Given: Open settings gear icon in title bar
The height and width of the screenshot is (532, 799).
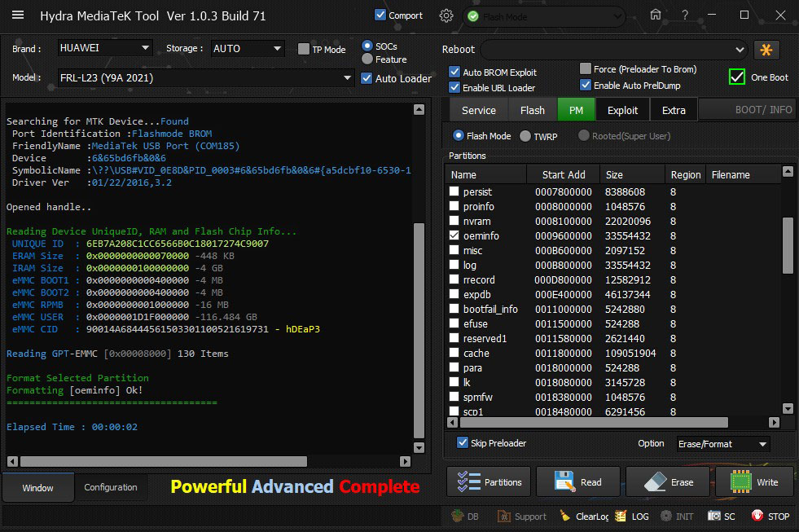Looking at the screenshot, I should (x=446, y=15).
